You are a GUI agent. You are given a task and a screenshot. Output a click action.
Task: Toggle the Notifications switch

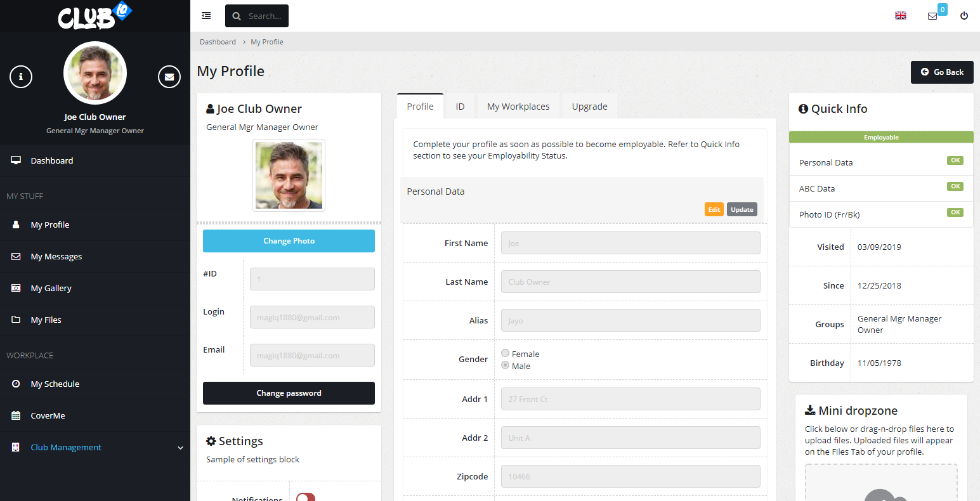(x=306, y=497)
